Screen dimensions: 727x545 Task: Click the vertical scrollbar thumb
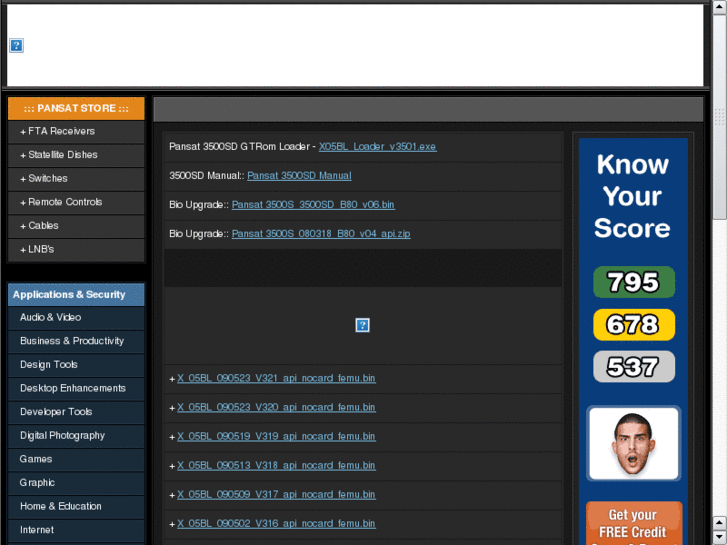[720, 116]
